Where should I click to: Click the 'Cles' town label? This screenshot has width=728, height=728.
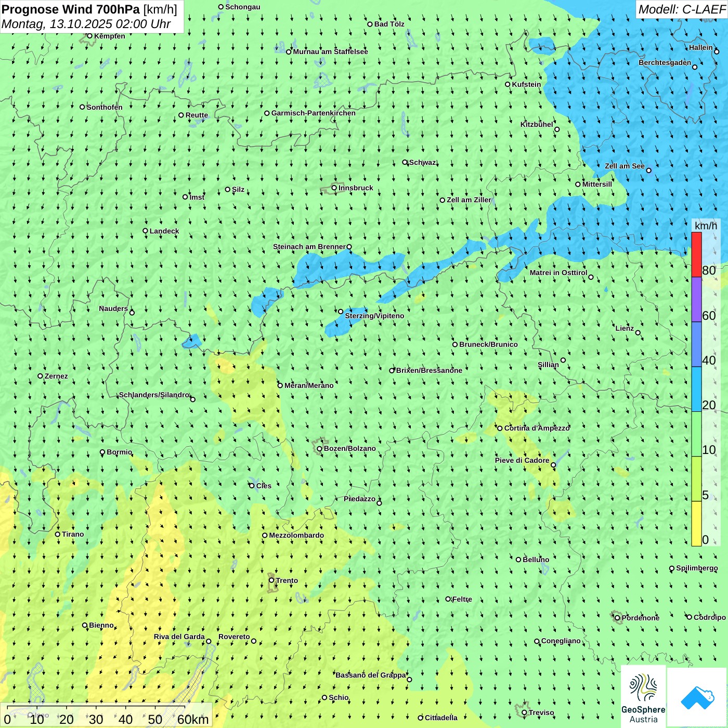click(264, 486)
